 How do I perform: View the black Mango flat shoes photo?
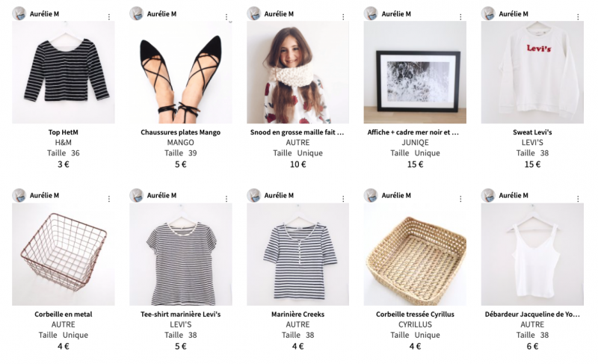point(180,72)
